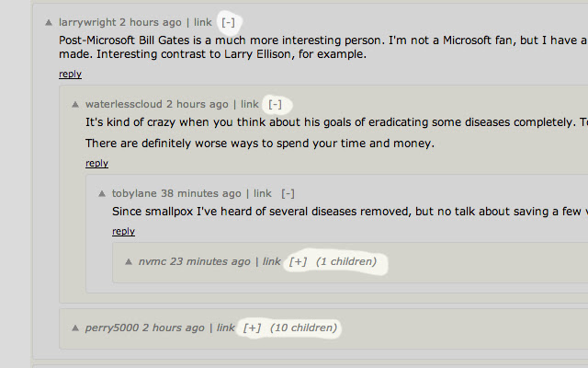Collapse larrywright's comment thread

(229, 22)
